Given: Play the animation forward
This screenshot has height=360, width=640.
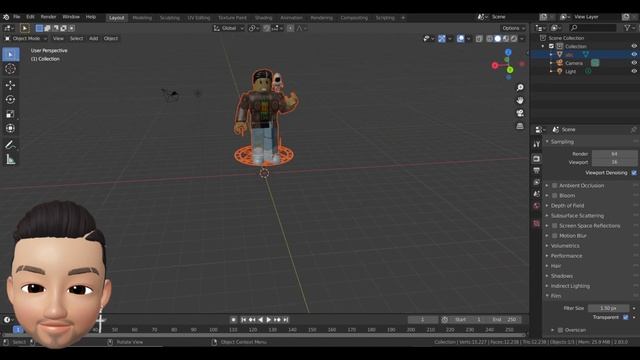Looking at the screenshot, I should coord(269,320).
